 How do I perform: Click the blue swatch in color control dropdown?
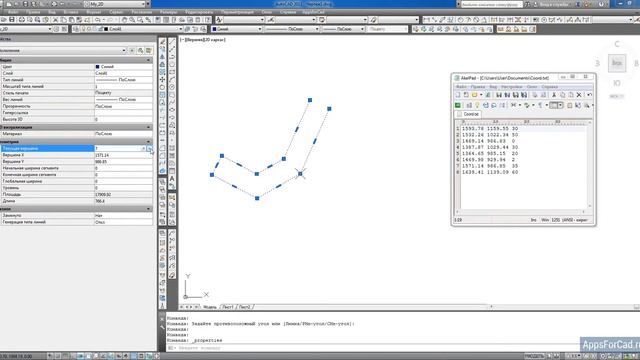click(x=214, y=29)
